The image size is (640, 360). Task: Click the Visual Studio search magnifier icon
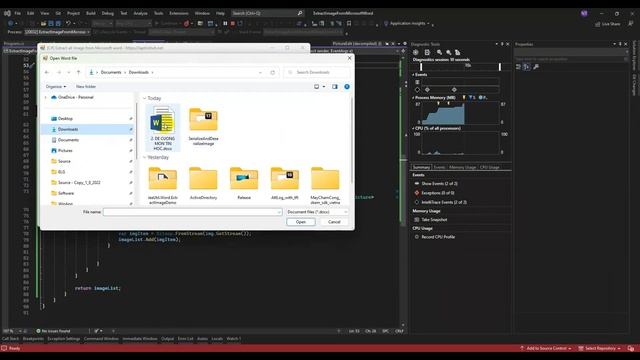coord(300,13)
